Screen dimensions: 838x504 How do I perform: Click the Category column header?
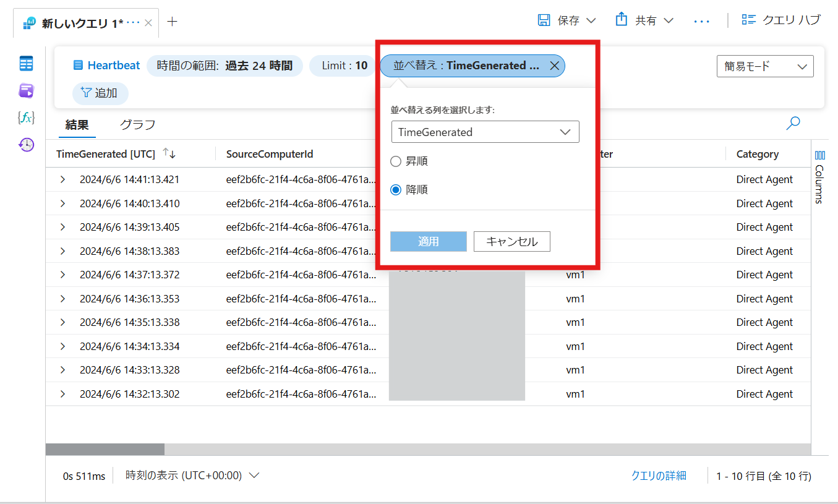758,154
